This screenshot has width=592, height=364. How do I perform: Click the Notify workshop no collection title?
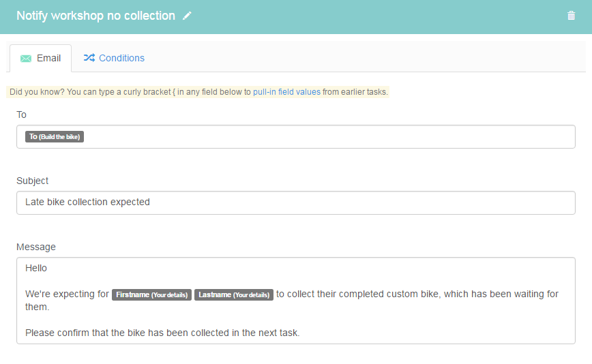(96, 16)
